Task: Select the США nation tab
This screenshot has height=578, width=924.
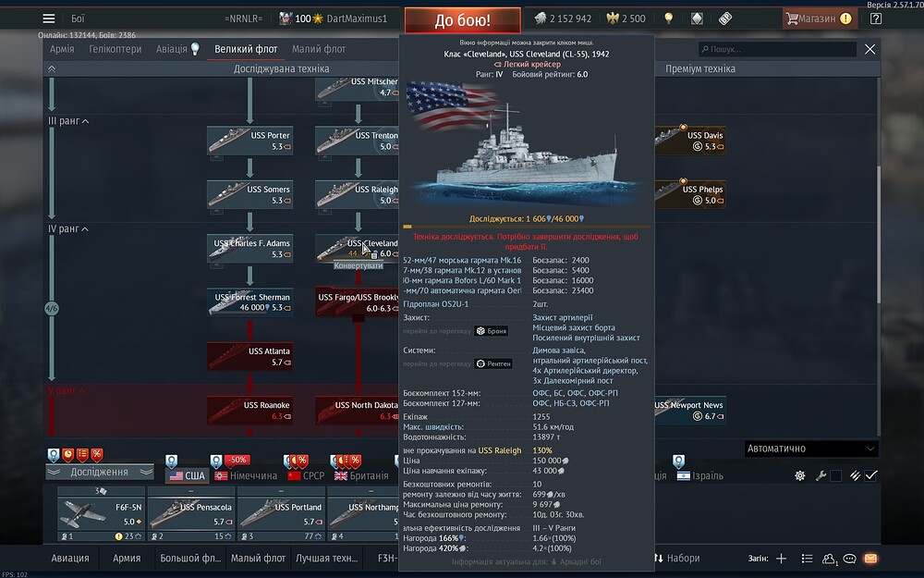Action: 188,475
